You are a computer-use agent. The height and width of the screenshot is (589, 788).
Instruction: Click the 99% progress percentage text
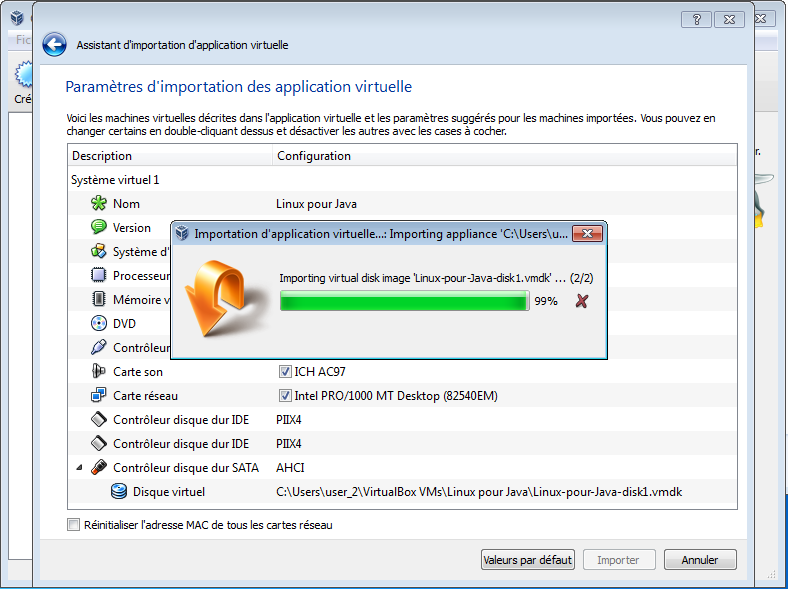coord(546,301)
